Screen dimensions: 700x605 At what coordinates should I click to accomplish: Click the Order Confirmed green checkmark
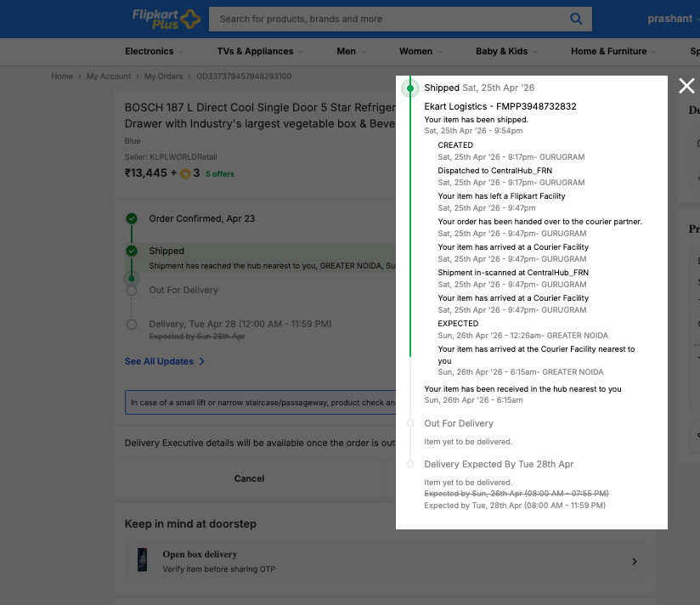pos(131,218)
